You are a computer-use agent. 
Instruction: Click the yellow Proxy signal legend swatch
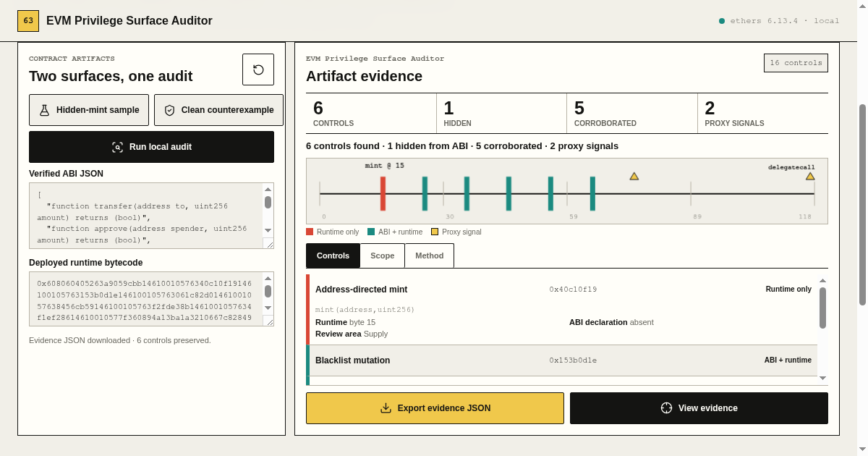pos(435,232)
